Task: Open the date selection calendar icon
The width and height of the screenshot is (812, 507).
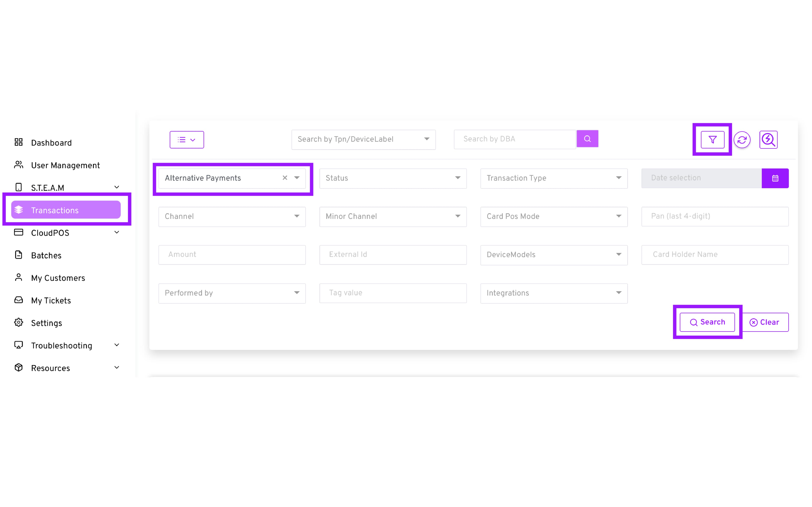Action: pyautogui.click(x=775, y=178)
